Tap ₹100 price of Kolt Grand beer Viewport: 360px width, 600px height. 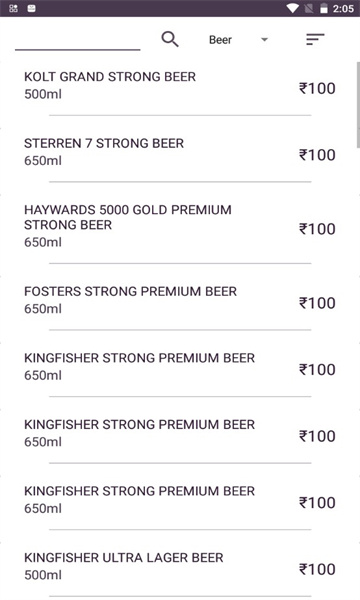pyautogui.click(x=317, y=88)
